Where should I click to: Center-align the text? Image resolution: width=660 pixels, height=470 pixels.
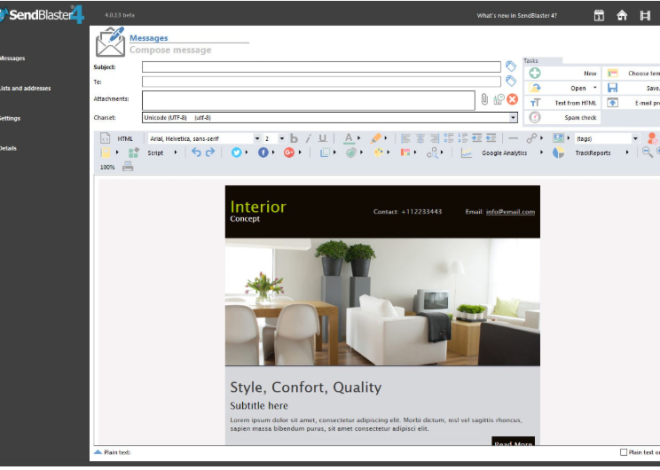(420, 138)
